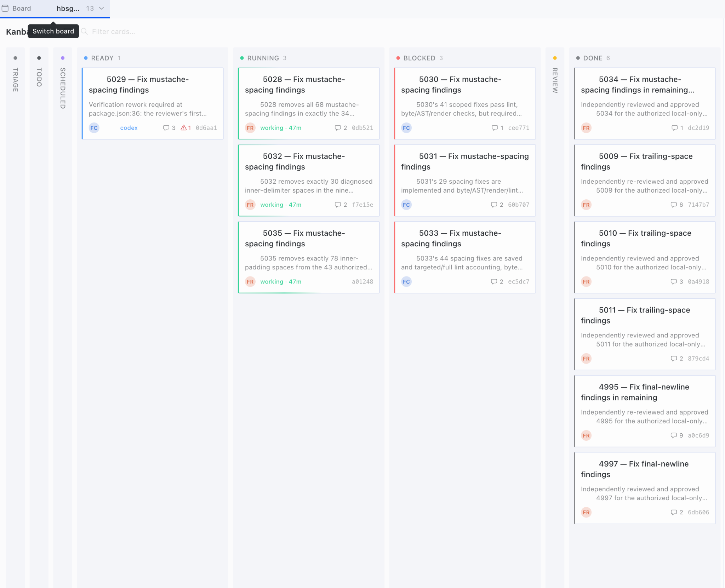Open card 5029 Fix mustache-spacing findings
Image resolution: width=725 pixels, height=588 pixels.
pos(153,103)
